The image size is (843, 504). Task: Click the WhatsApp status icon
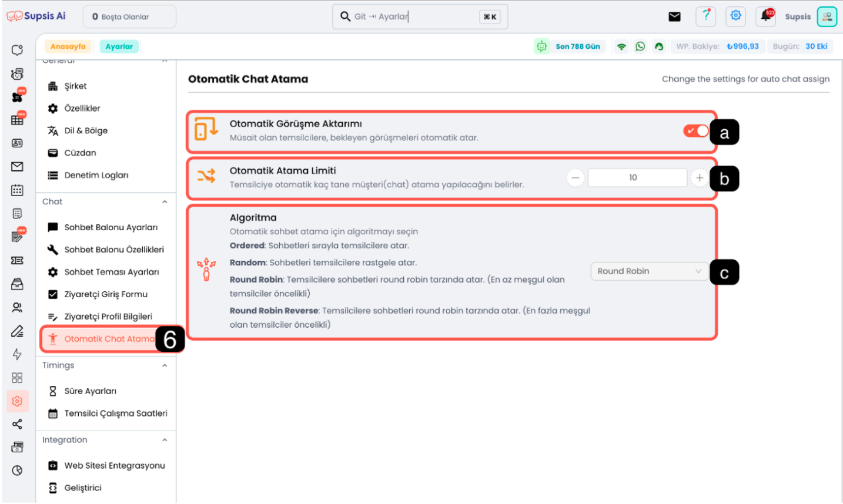(x=640, y=46)
